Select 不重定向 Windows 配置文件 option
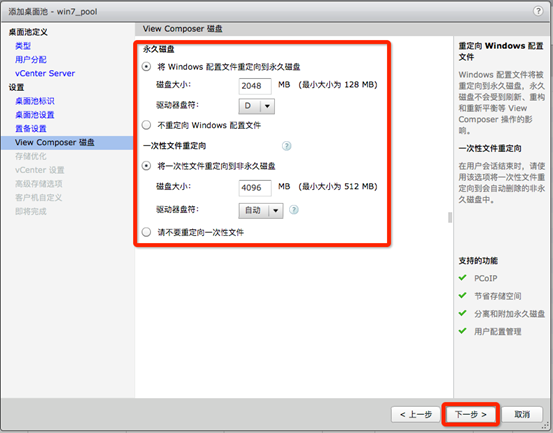The width and height of the screenshot is (553, 433). [146, 125]
